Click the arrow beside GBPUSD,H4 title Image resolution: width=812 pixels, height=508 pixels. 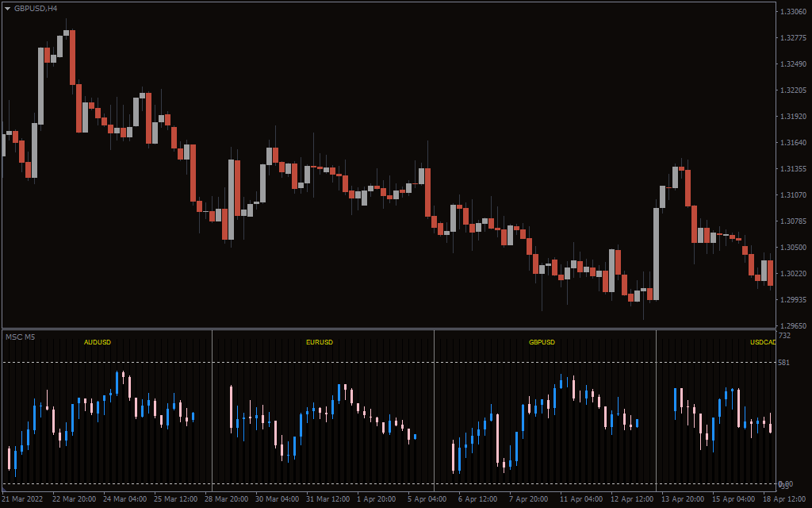[8, 8]
